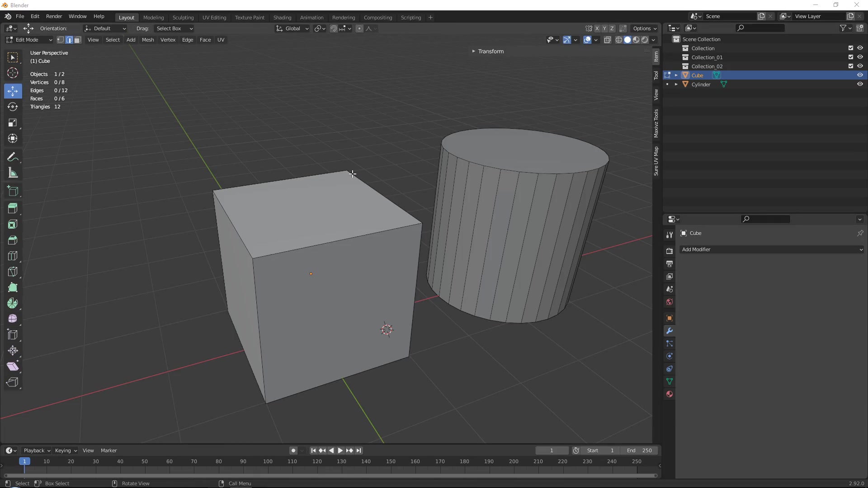
Task: Click the End frame 250 field
Action: (639, 450)
